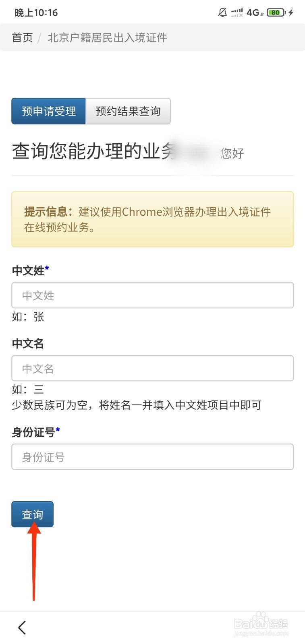Click into the 身份证号 input field

coord(152,457)
